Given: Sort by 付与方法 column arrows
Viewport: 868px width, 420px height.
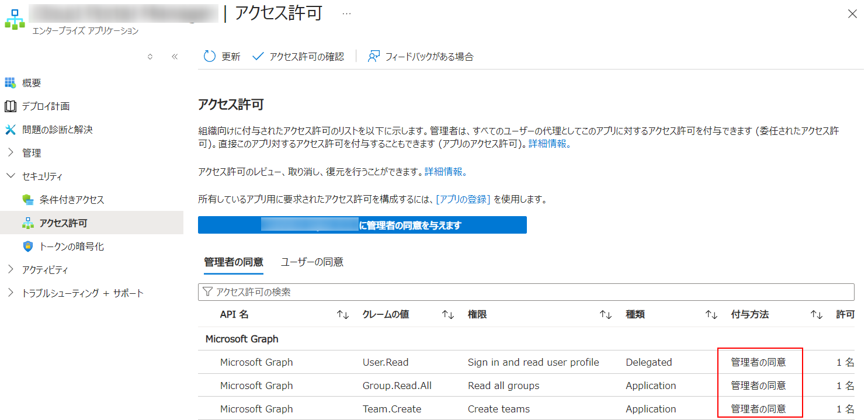Looking at the screenshot, I should tap(816, 315).
